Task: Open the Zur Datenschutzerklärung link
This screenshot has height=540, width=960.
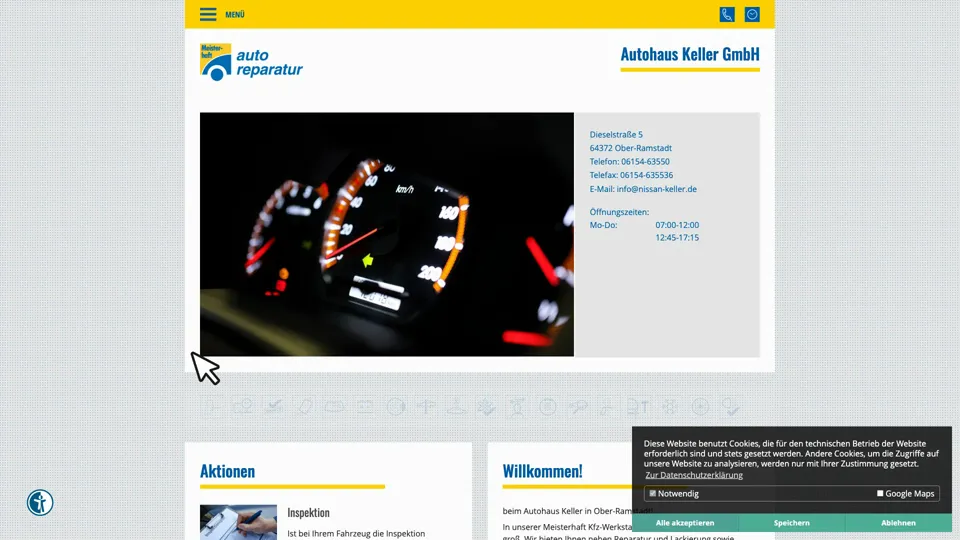Action: click(x=694, y=475)
